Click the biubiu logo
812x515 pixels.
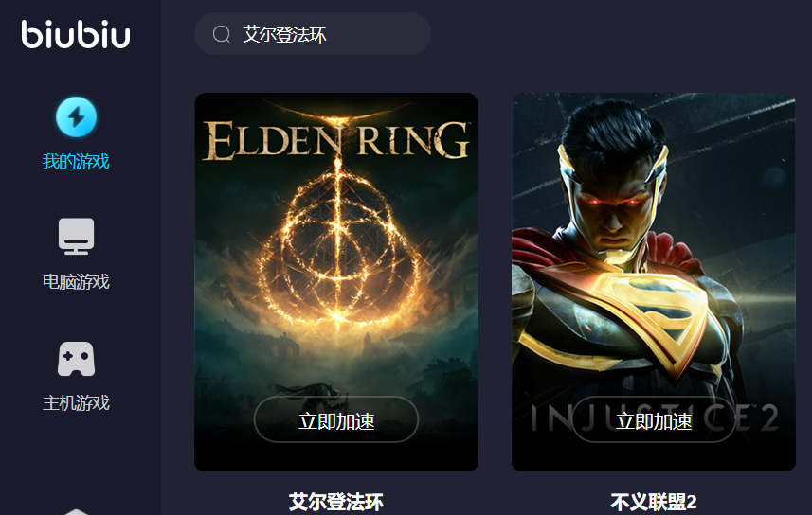[x=76, y=34]
